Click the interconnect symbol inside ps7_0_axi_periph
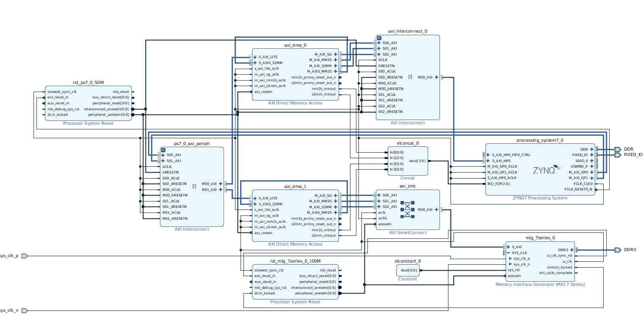 (194, 186)
